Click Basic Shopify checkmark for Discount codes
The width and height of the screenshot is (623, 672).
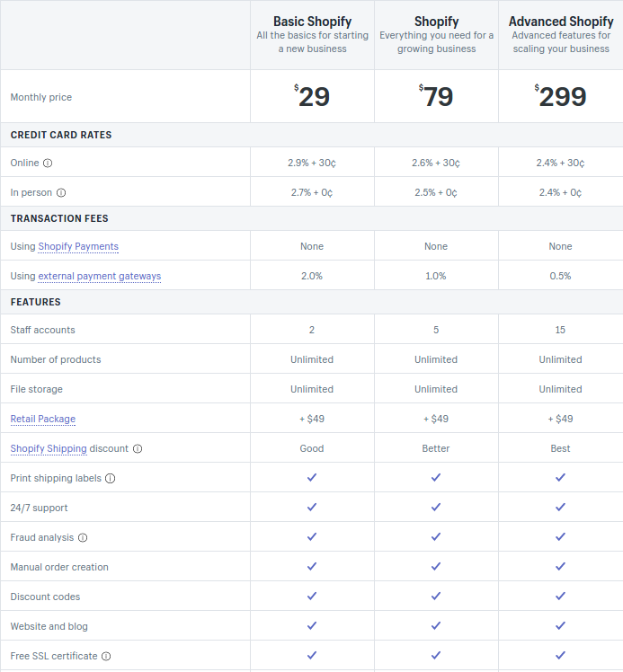[312, 596]
